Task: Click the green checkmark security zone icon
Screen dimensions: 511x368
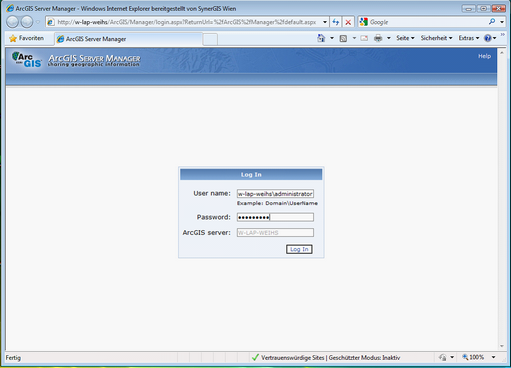Action: [x=255, y=358]
